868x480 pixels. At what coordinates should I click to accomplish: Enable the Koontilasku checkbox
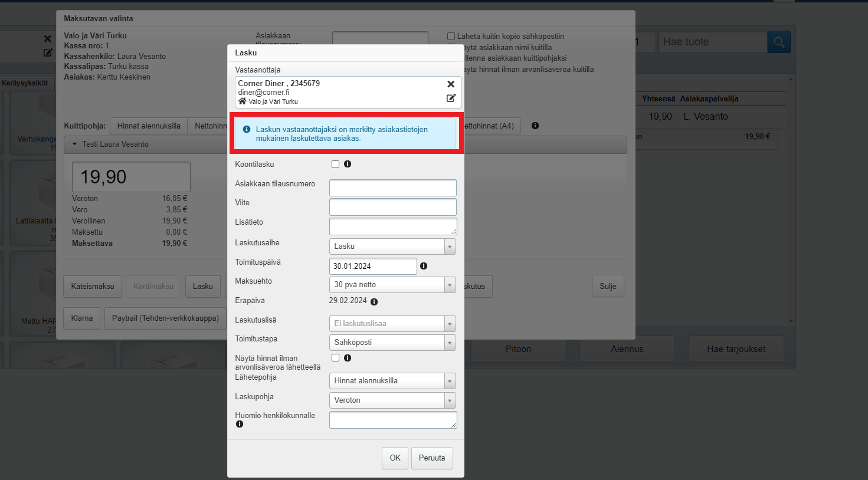335,165
